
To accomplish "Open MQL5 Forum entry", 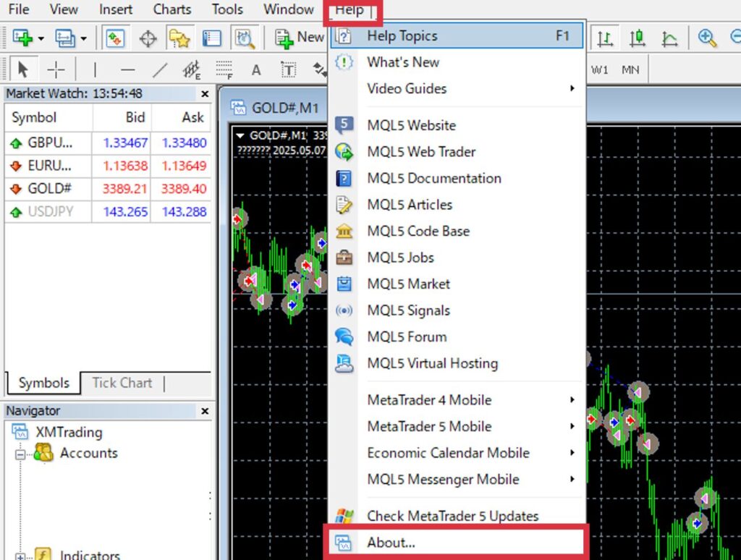I will tap(457, 337).
